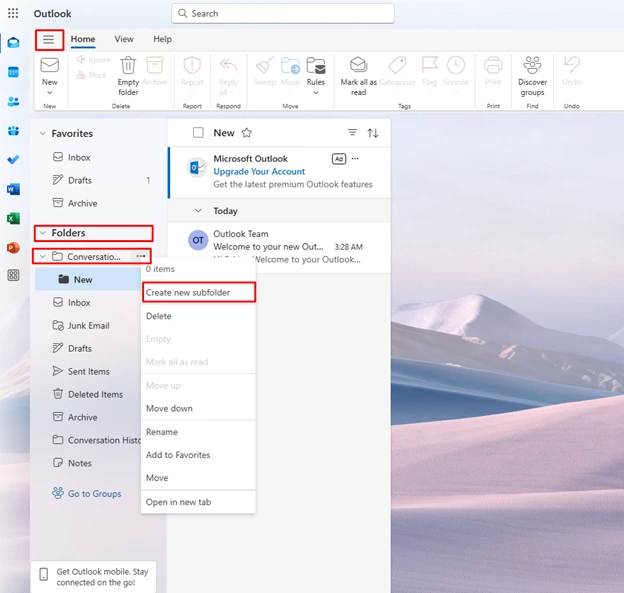Toggle the hamburger navigation pane button

point(49,39)
